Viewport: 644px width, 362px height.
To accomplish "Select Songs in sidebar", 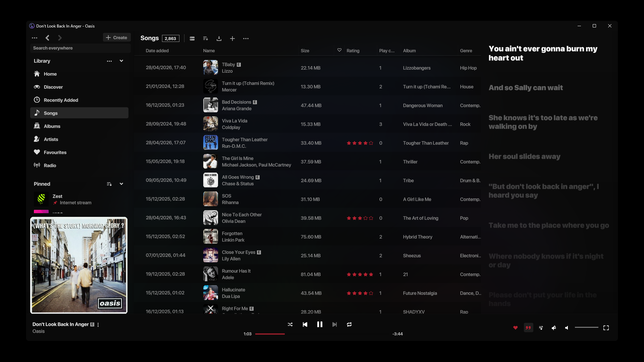I will coord(79,113).
